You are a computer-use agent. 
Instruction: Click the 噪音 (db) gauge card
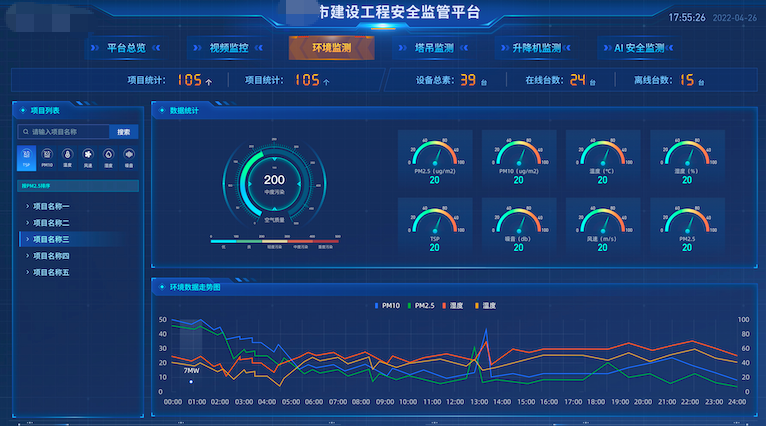pyautogui.click(x=519, y=225)
